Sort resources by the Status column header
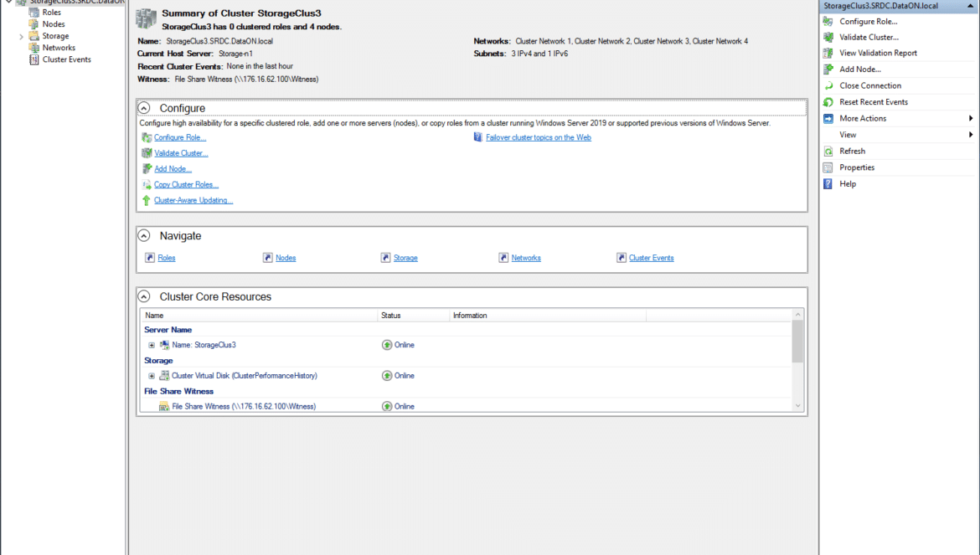This screenshot has height=555, width=980. point(413,316)
